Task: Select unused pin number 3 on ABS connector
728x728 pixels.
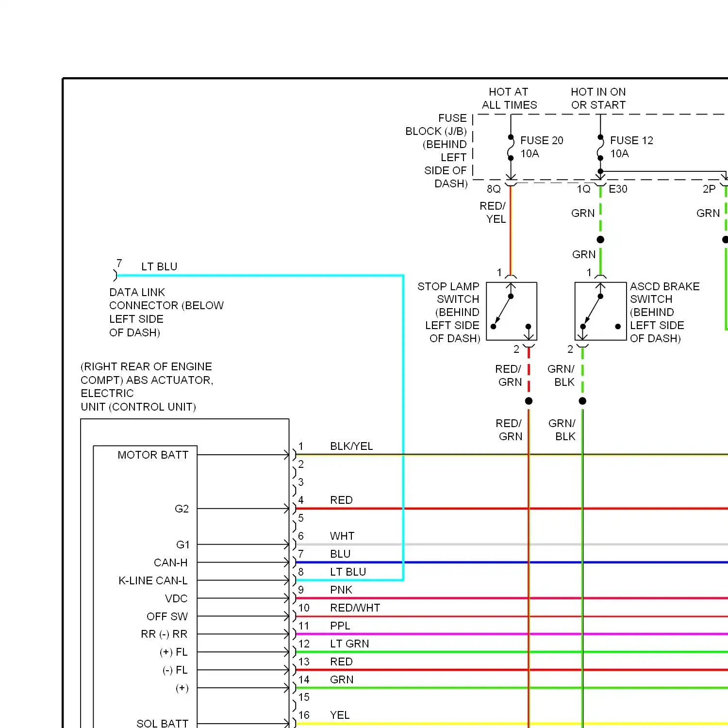Action: (301, 482)
